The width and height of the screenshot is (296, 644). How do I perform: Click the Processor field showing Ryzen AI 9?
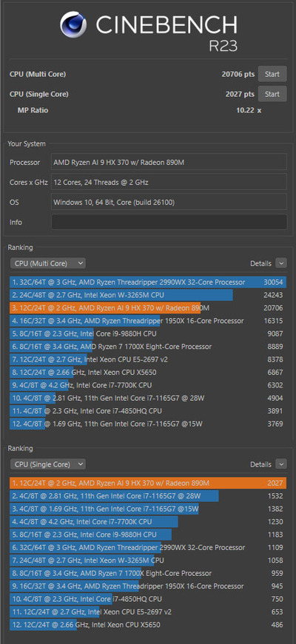point(169,162)
